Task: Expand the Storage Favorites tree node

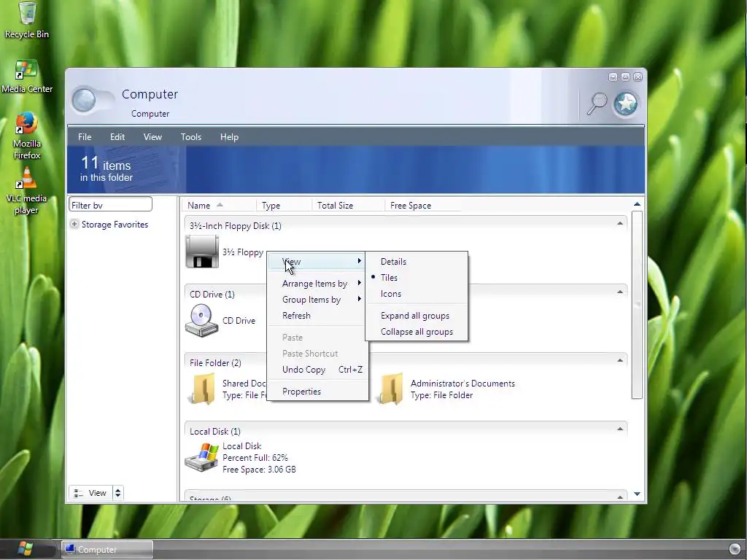Action: pyautogui.click(x=74, y=224)
